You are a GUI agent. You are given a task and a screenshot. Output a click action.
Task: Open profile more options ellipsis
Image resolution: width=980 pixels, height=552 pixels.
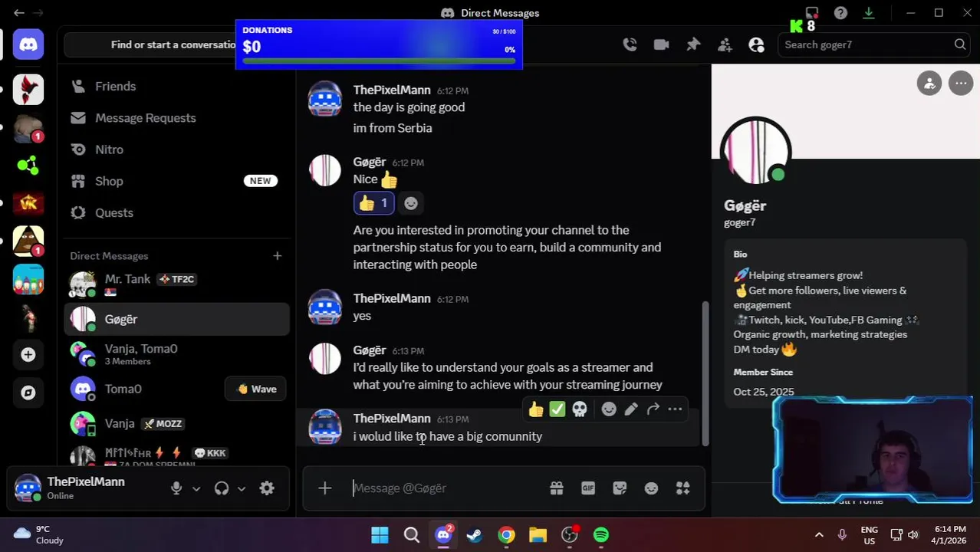961,84
